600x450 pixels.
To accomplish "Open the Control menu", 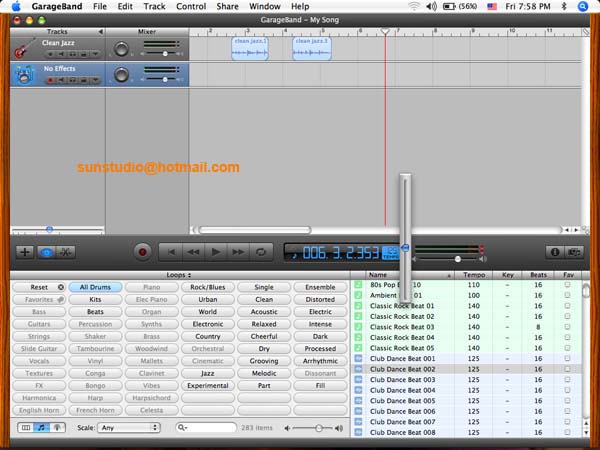I will click(x=191, y=7).
